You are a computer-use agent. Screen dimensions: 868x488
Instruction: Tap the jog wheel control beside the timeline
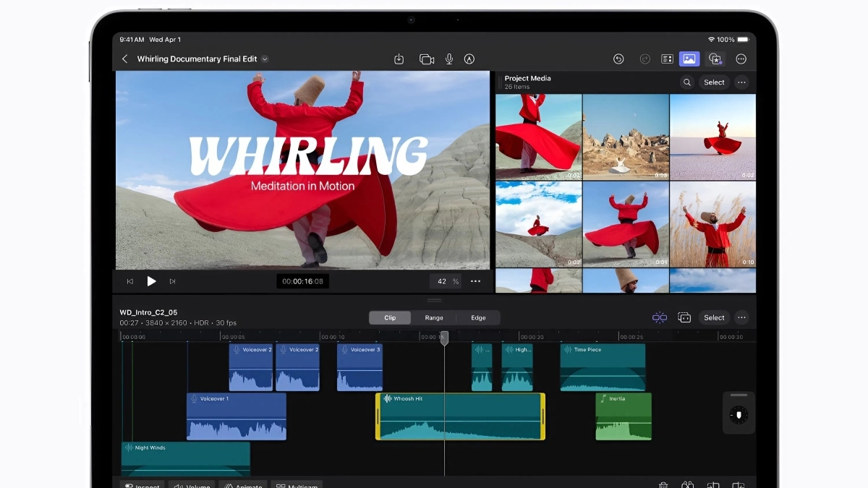pyautogui.click(x=739, y=414)
